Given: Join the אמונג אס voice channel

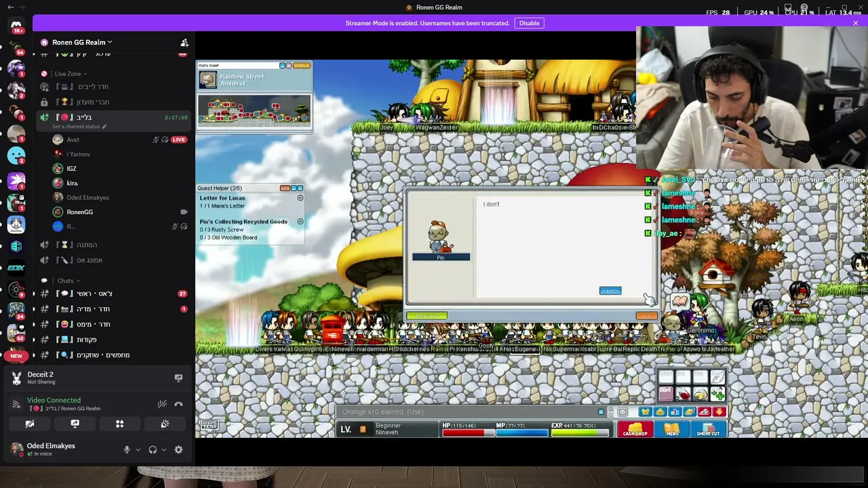Looking at the screenshot, I should click(114, 260).
